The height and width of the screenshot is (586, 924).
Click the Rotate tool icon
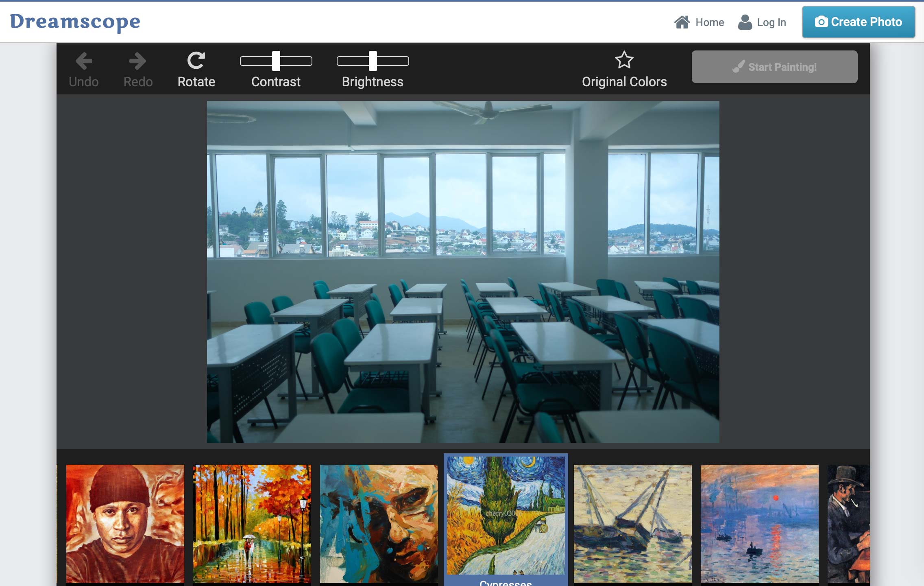coord(196,60)
